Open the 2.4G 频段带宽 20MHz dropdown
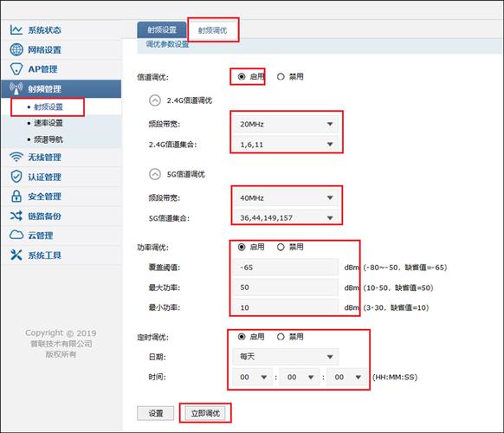 click(x=286, y=124)
